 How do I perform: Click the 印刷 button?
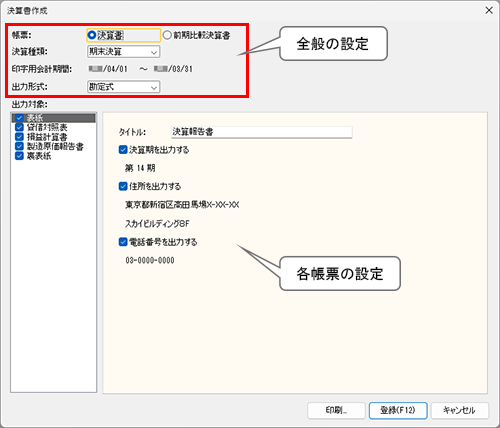[336, 410]
